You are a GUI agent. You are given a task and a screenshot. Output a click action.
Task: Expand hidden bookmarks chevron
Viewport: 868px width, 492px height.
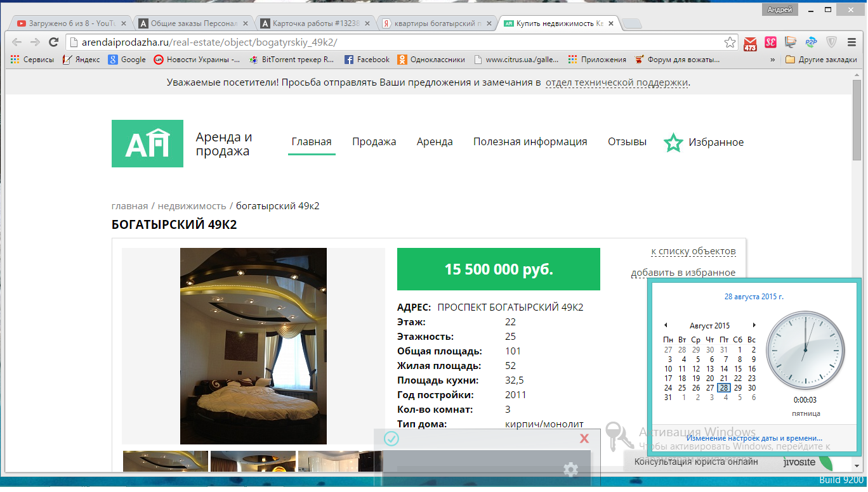click(x=772, y=60)
